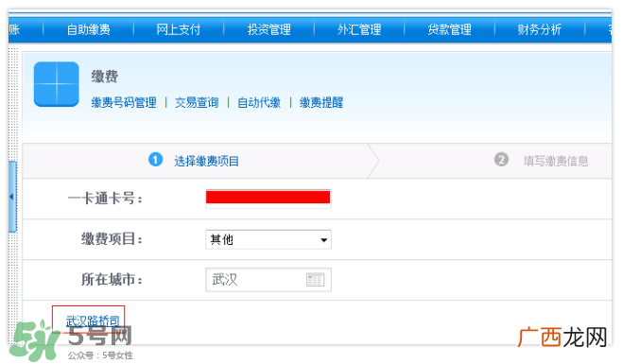The width and height of the screenshot is (640, 364).
Task: Open the 投资管理 menu
Action: click(269, 29)
